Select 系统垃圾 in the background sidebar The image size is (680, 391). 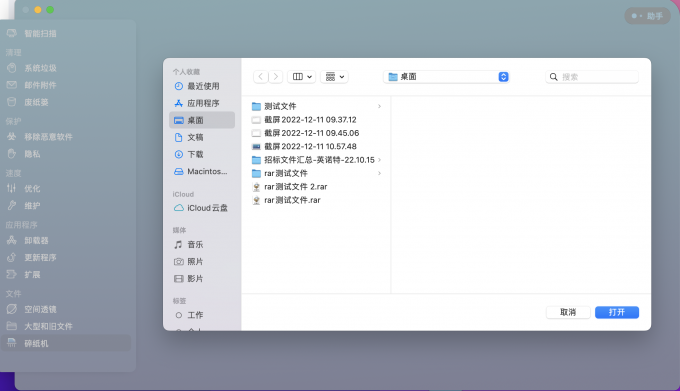(x=40, y=68)
